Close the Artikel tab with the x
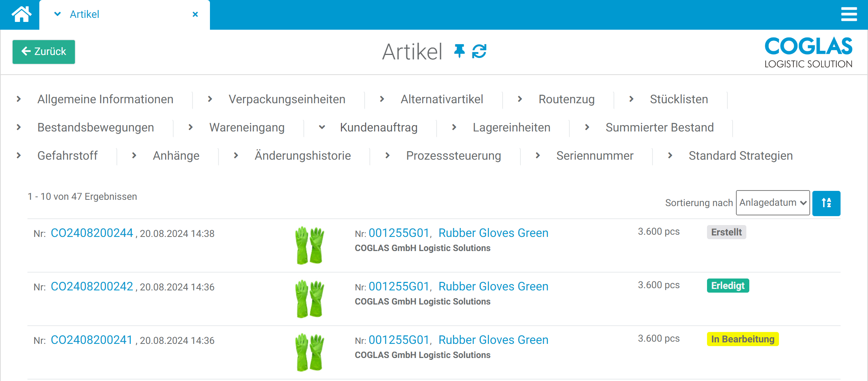 (195, 14)
